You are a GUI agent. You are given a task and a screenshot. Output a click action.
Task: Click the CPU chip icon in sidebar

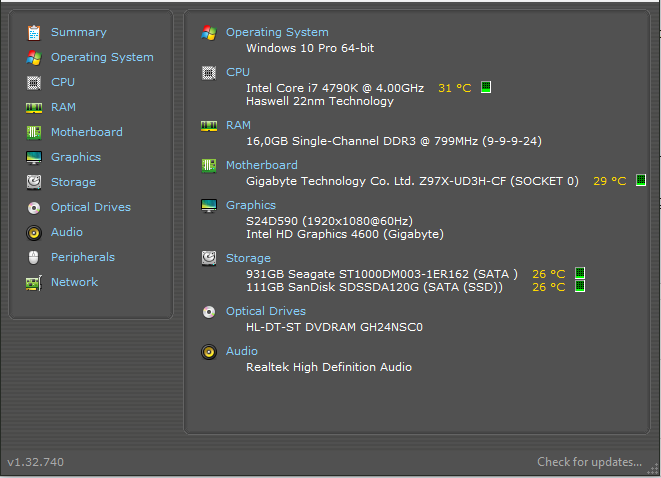tap(34, 83)
